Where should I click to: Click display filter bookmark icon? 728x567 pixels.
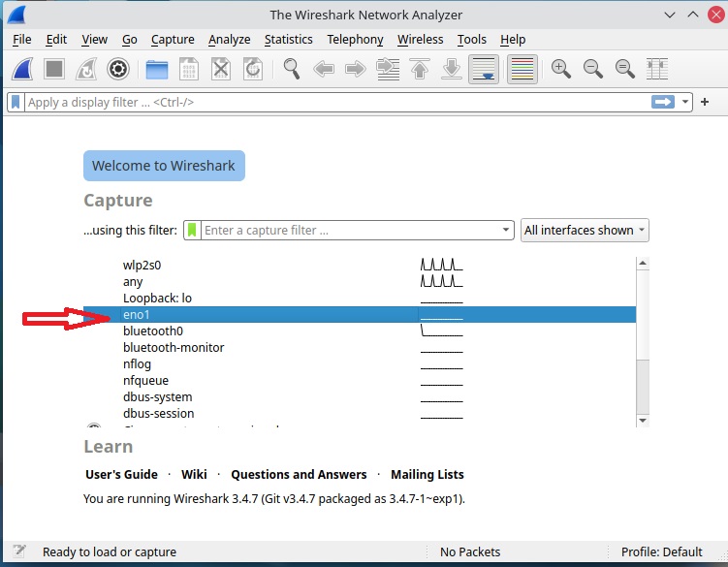pyautogui.click(x=16, y=102)
